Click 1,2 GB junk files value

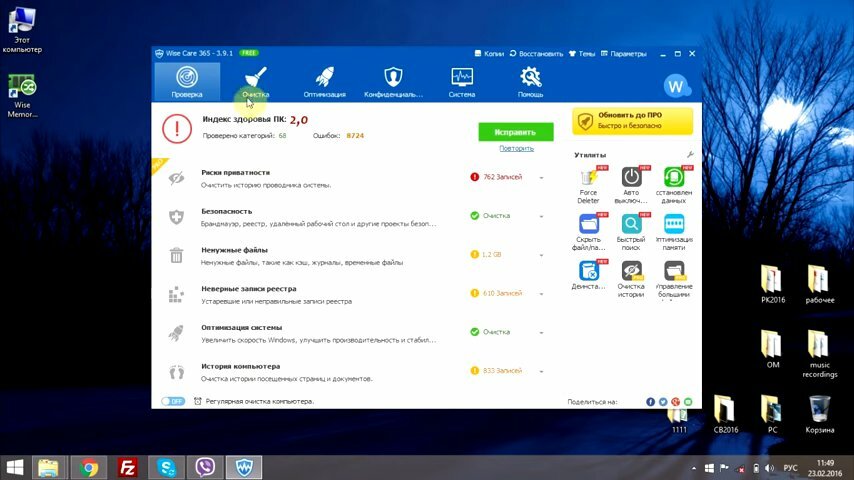[x=492, y=254]
